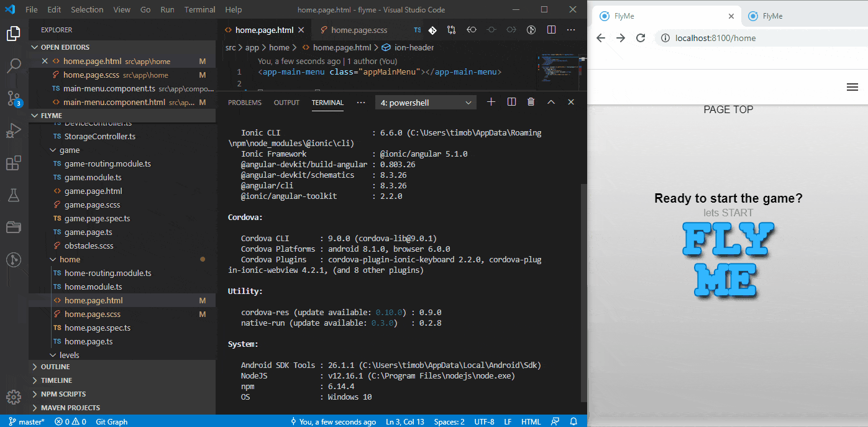This screenshot has width=868, height=427.
Task: Toggle file blame icon in editor toolbar
Action: click(x=531, y=30)
